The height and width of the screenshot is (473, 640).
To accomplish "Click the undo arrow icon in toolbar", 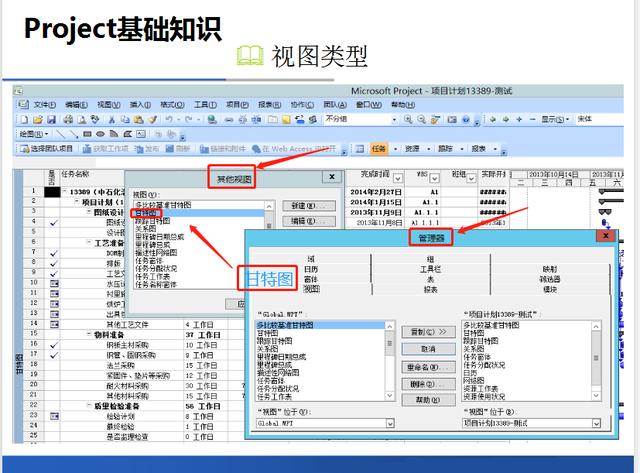I will 170,119.
